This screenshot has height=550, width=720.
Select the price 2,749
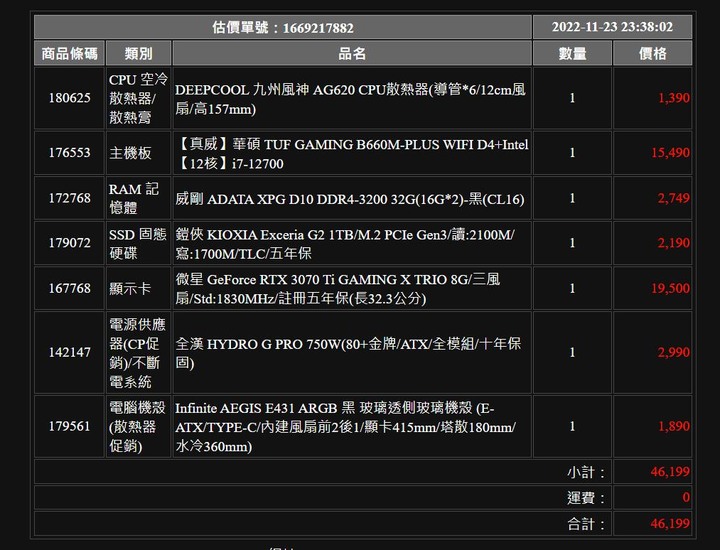[674, 198]
